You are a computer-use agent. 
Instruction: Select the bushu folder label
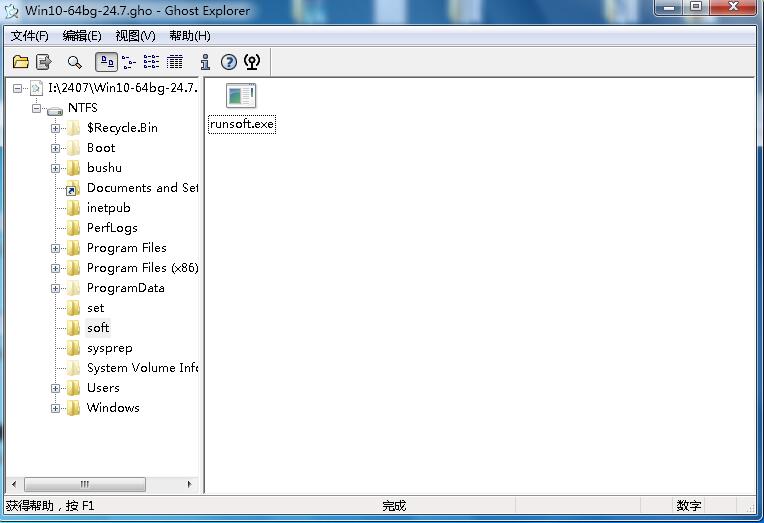tap(104, 168)
